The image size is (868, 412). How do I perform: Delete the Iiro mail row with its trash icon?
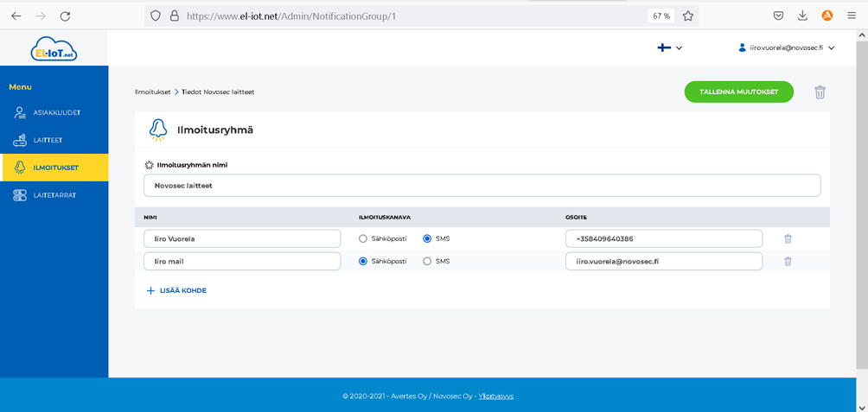click(788, 262)
